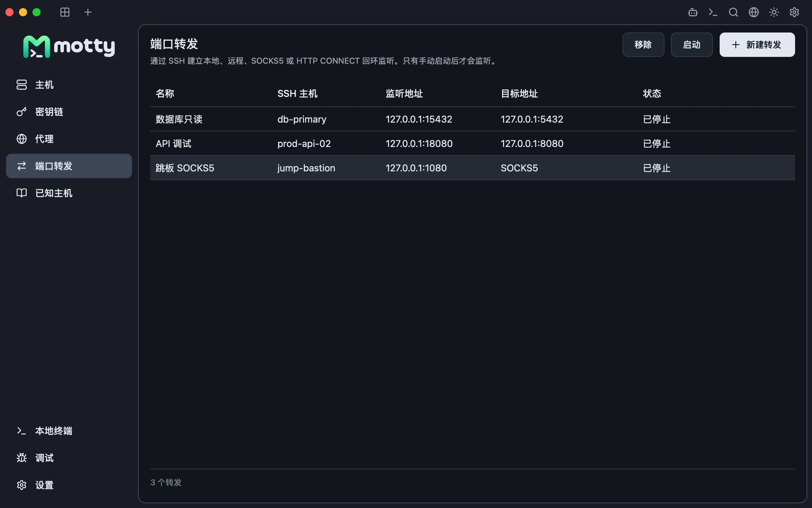Viewport: 812px width, 508px height.
Task: Click db-primary SSH host cell
Action: coord(302,119)
